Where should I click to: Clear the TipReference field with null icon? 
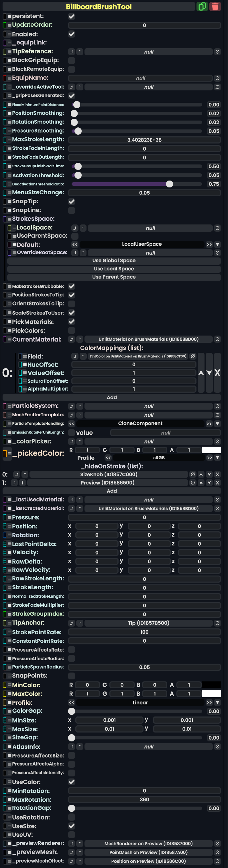pyautogui.click(x=217, y=52)
